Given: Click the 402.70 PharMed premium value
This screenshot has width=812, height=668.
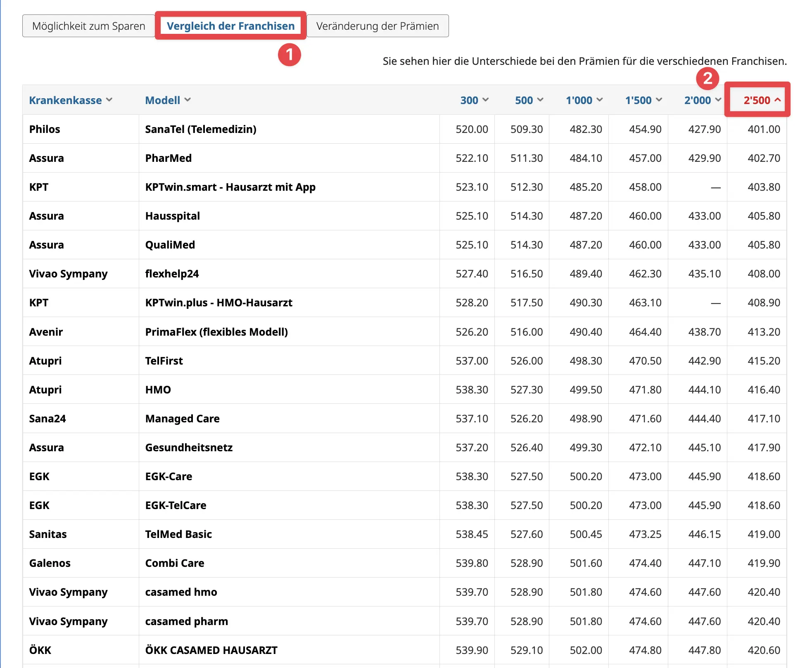Looking at the screenshot, I should point(764,158).
